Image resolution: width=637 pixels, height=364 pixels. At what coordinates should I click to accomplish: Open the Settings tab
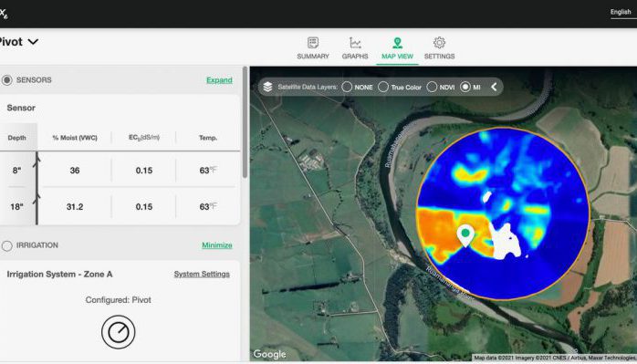[439, 48]
